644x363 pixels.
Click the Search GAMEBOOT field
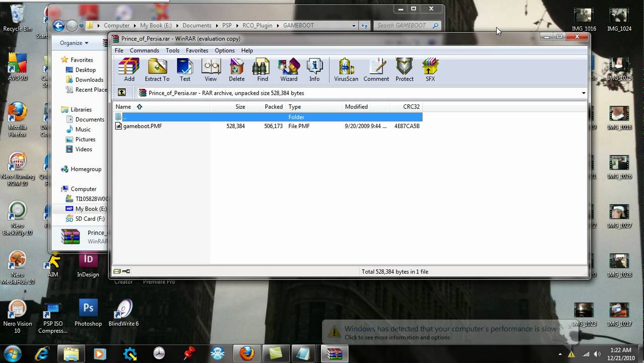point(408,26)
